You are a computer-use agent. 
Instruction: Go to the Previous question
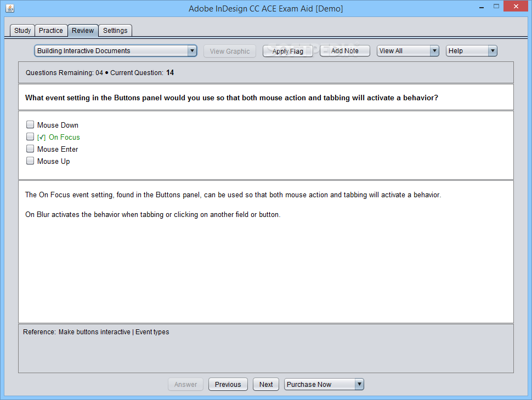tap(228, 385)
